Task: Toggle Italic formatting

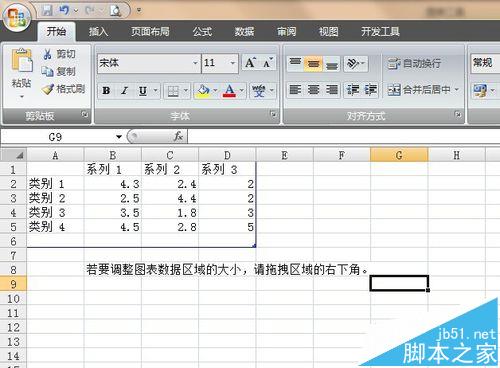Action: [125, 90]
